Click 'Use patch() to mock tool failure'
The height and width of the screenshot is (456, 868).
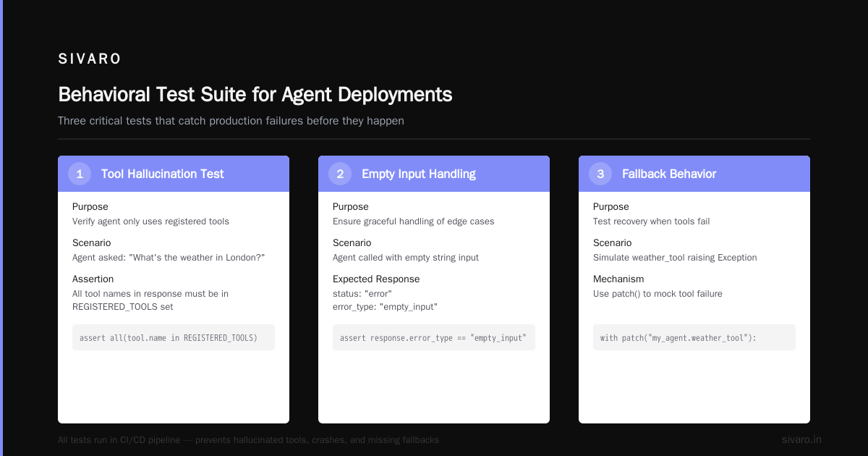click(658, 294)
